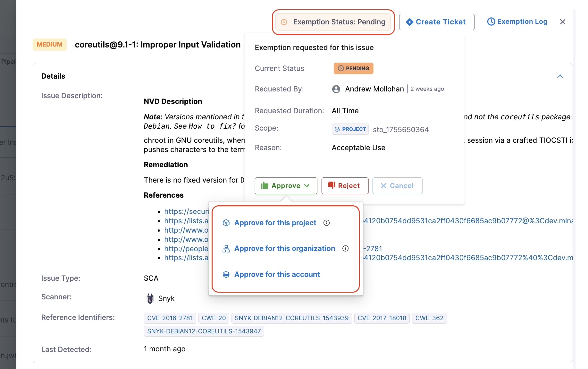Select Approve for this account
This screenshot has width=588, height=369.
[277, 274]
